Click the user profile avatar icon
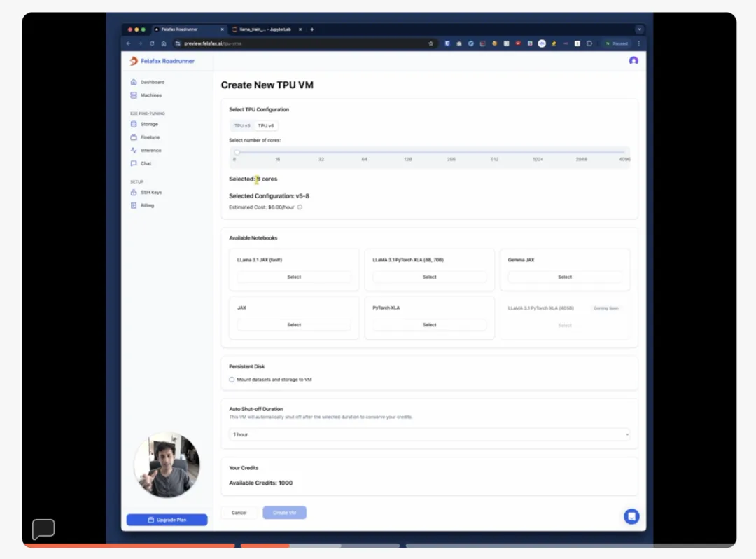The image size is (756, 559). [x=633, y=61]
